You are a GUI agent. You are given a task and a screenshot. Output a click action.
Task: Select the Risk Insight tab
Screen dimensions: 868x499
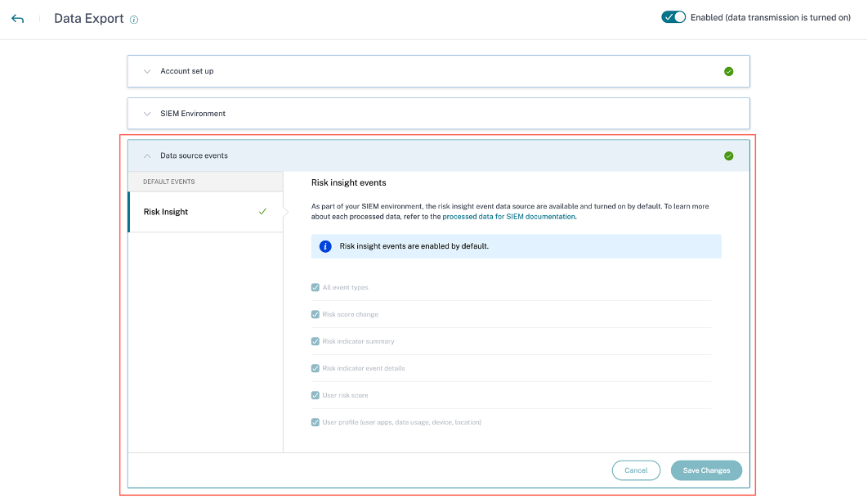click(x=166, y=212)
